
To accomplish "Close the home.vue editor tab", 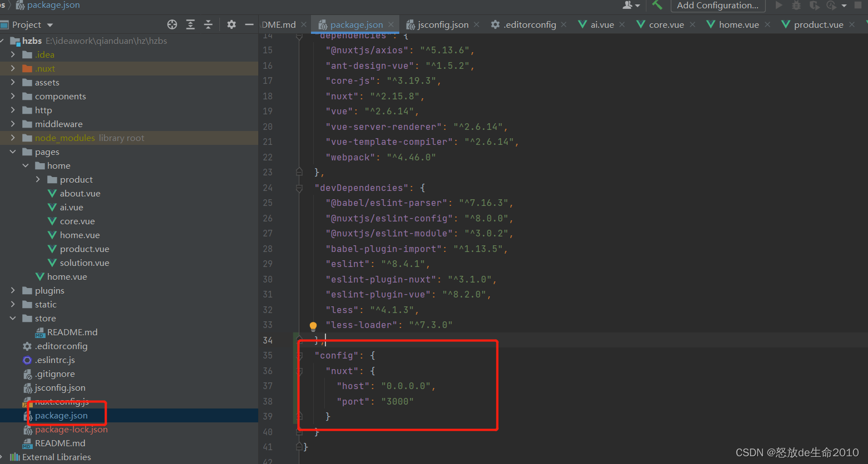I will coord(767,24).
